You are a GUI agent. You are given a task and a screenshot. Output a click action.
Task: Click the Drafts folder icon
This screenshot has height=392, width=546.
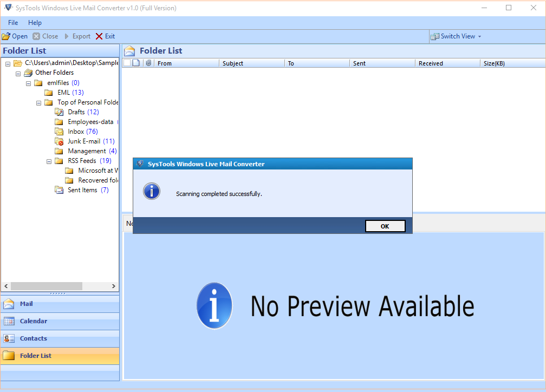click(59, 112)
